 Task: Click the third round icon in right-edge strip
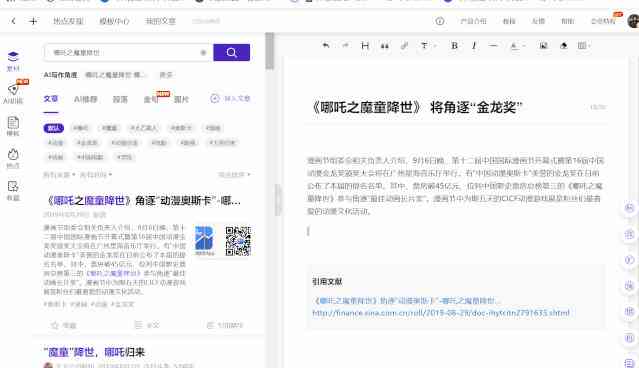click(x=629, y=260)
